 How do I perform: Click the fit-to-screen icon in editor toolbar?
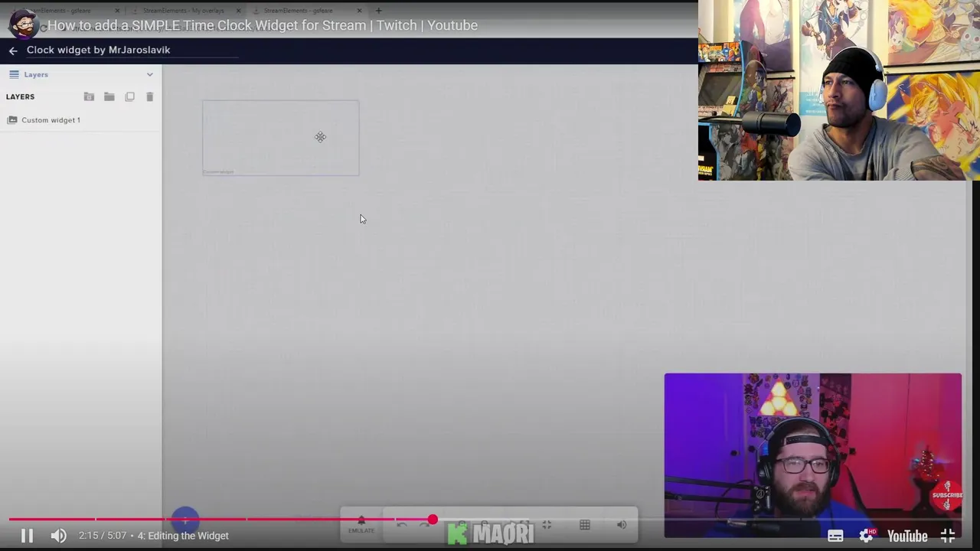[x=547, y=524]
